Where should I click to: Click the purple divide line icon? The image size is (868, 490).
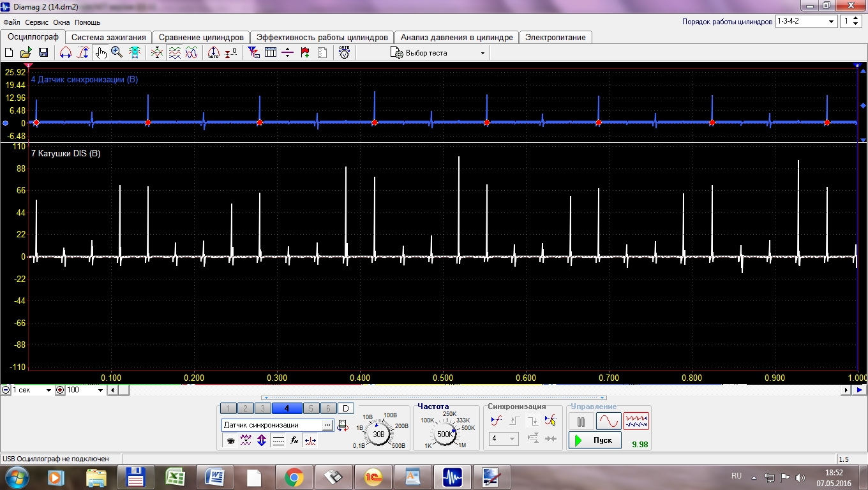click(287, 53)
